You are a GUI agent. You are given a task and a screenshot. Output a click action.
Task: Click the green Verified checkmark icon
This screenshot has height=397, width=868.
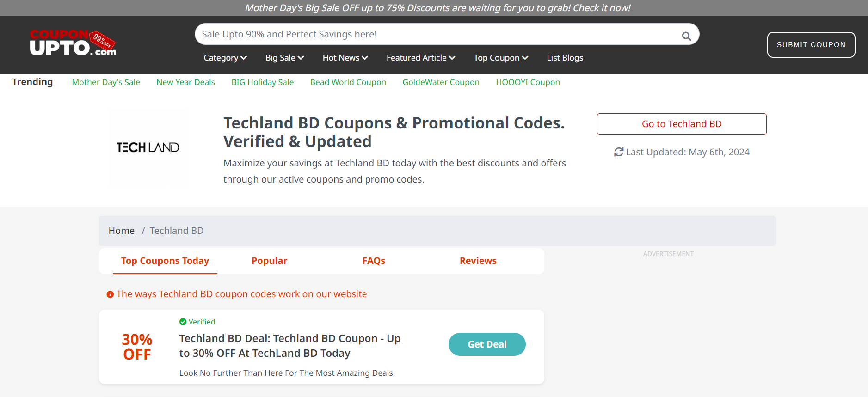click(x=183, y=322)
